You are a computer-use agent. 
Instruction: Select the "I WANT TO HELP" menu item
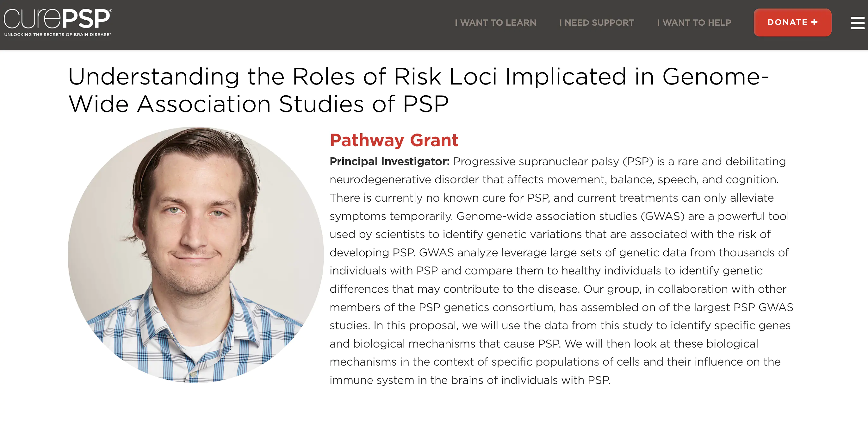pyautogui.click(x=694, y=22)
